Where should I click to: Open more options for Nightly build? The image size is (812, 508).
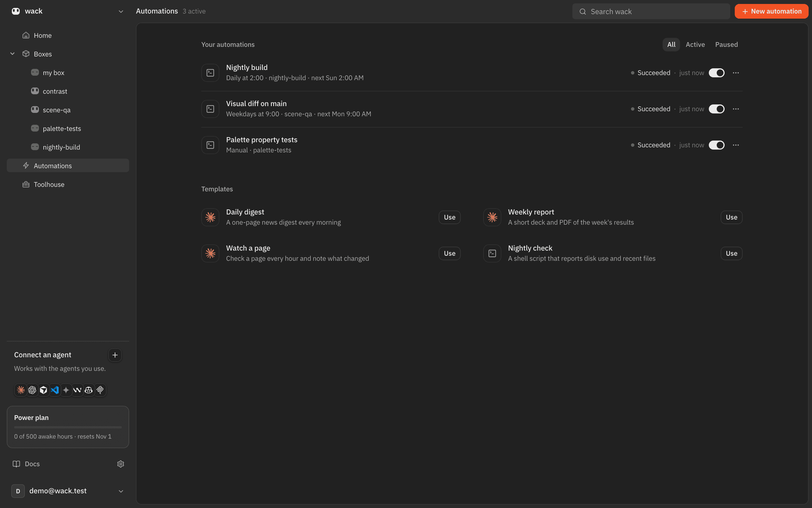736,73
